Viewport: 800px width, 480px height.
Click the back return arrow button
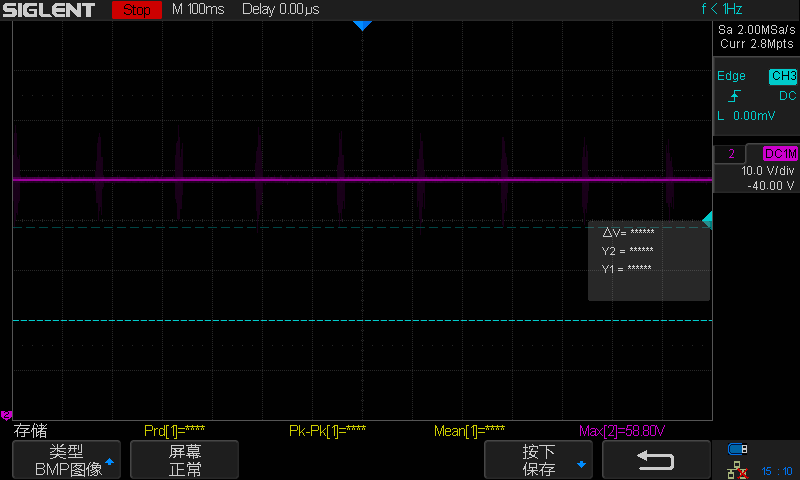[x=656, y=460]
